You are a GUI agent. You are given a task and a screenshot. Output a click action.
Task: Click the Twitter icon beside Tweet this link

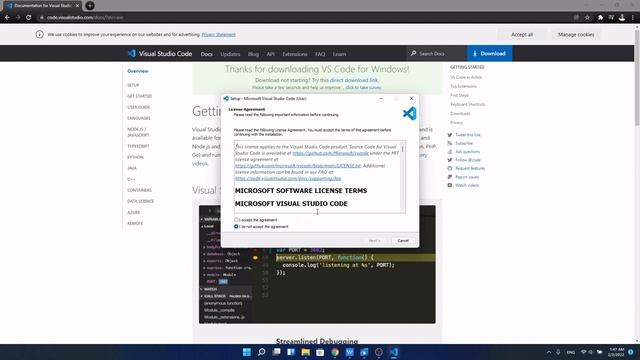tap(450, 135)
